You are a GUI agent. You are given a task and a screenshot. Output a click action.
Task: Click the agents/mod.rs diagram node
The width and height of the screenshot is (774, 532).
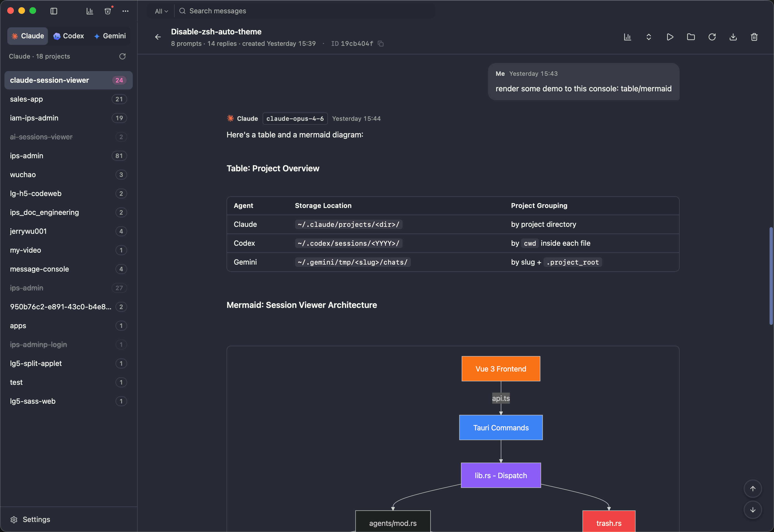point(393,522)
